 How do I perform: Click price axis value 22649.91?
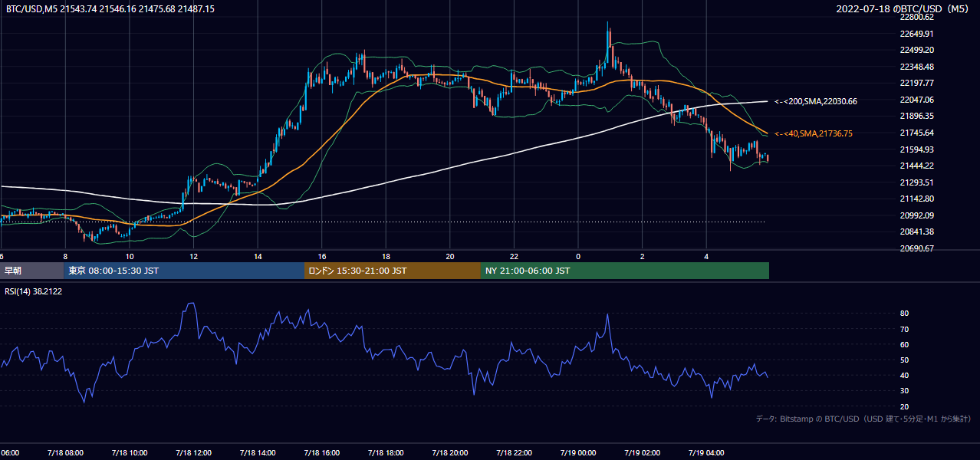point(917,34)
